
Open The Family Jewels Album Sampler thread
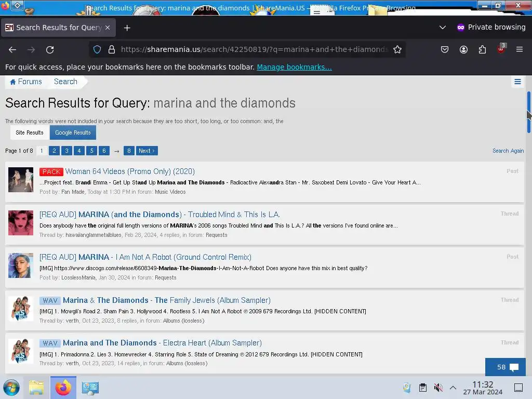pyautogui.click(x=167, y=300)
